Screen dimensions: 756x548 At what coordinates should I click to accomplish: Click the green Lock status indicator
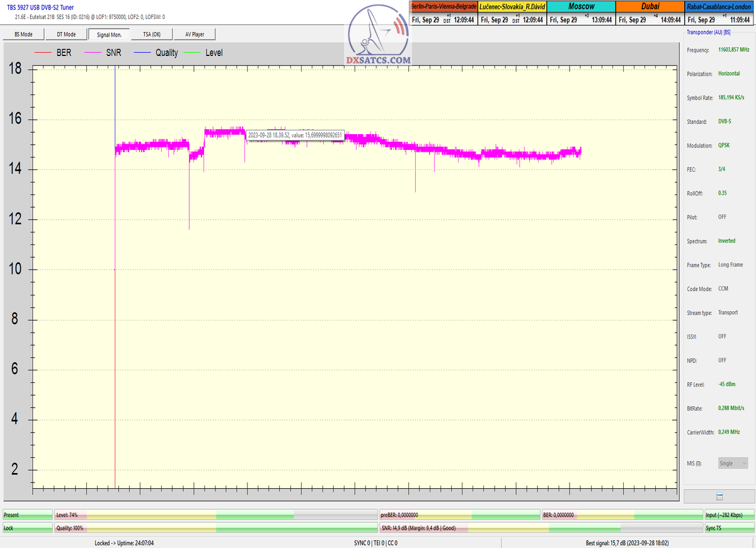pos(27,528)
